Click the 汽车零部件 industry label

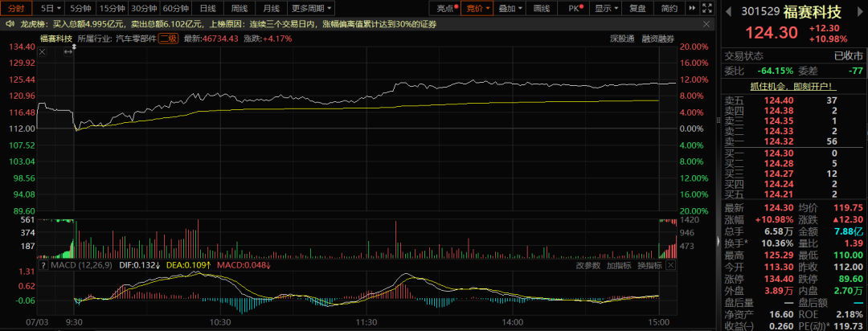tap(136, 39)
